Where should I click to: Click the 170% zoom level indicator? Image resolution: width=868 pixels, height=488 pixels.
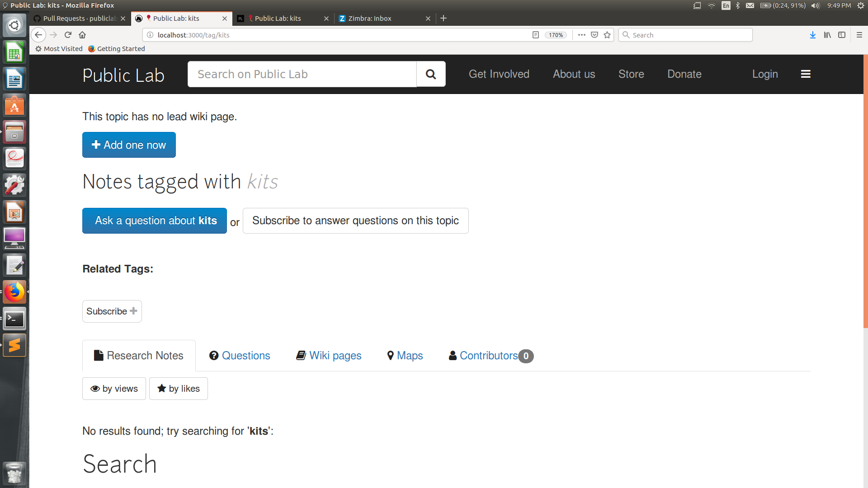pyautogui.click(x=556, y=35)
